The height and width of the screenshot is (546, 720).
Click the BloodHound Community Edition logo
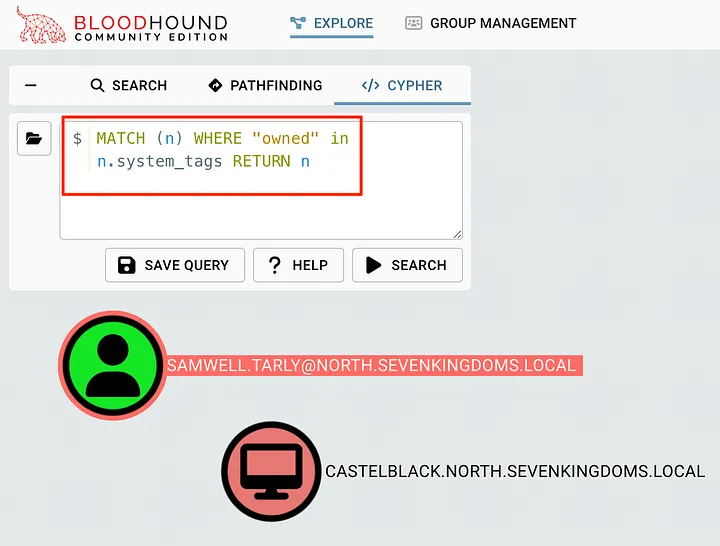coord(122,25)
